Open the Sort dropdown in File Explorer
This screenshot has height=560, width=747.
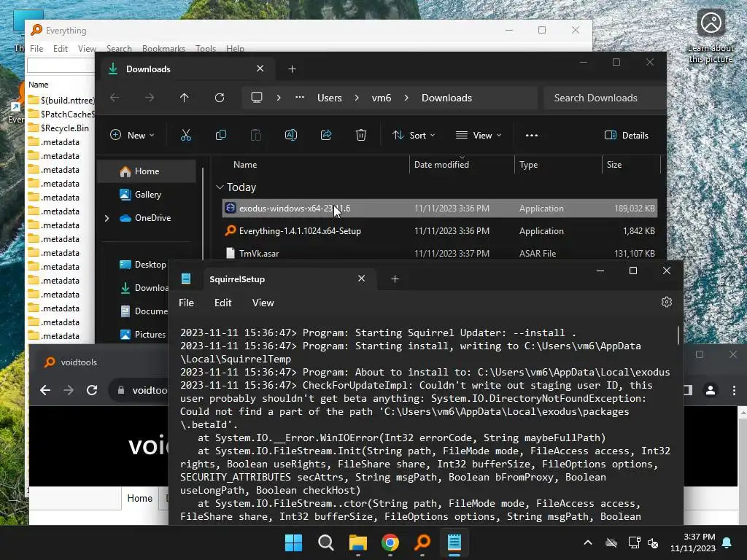tap(414, 135)
